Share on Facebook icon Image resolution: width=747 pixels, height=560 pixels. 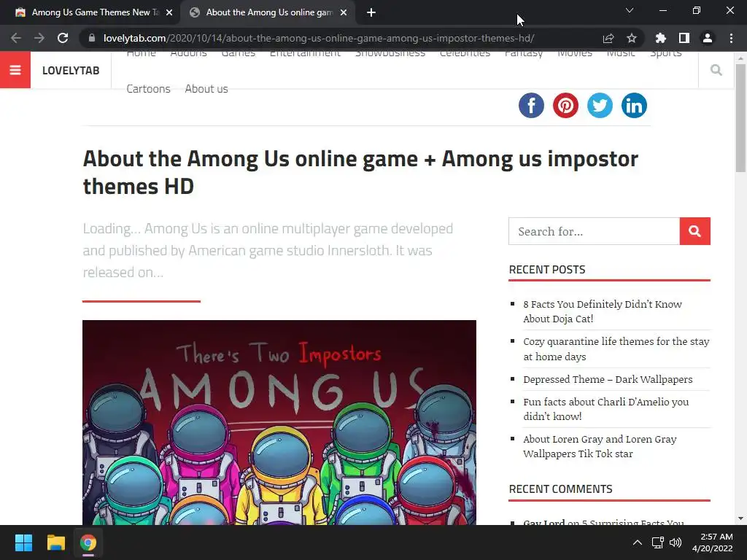pos(531,105)
